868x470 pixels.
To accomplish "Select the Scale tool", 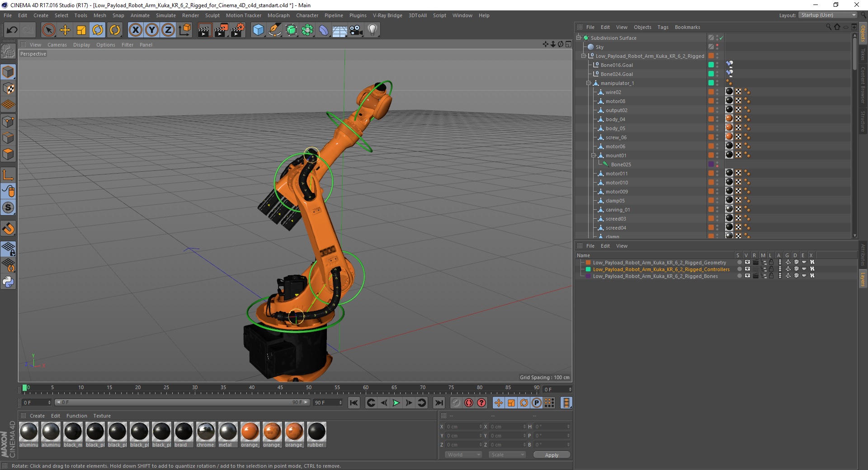I will coord(81,30).
